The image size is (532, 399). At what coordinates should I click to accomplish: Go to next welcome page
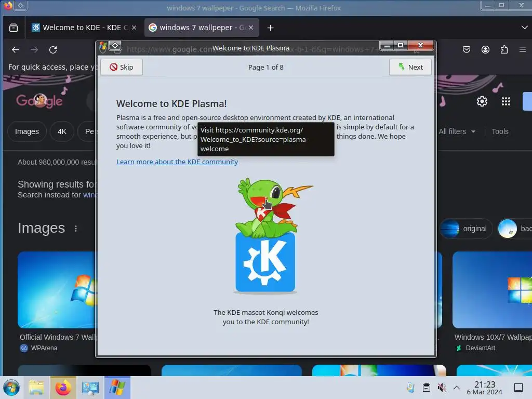click(x=410, y=67)
